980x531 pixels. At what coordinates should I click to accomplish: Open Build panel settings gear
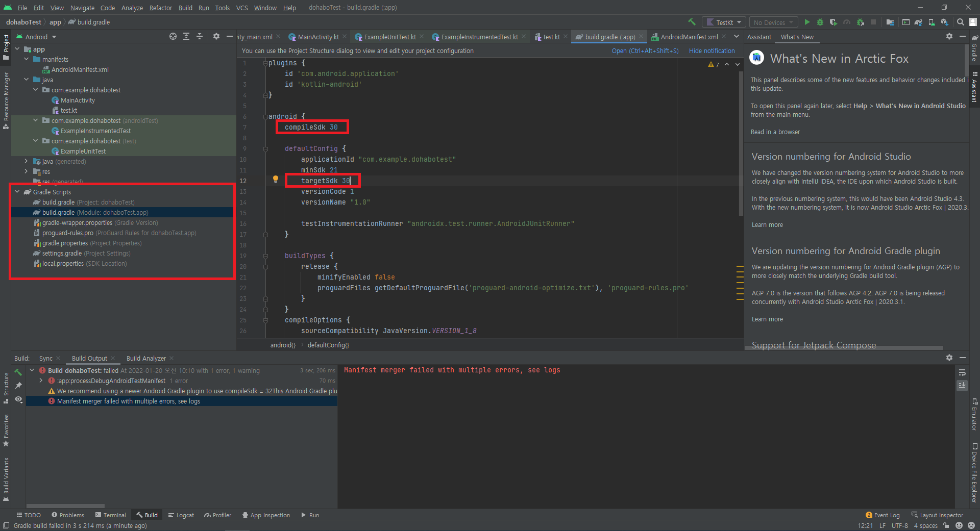point(949,358)
